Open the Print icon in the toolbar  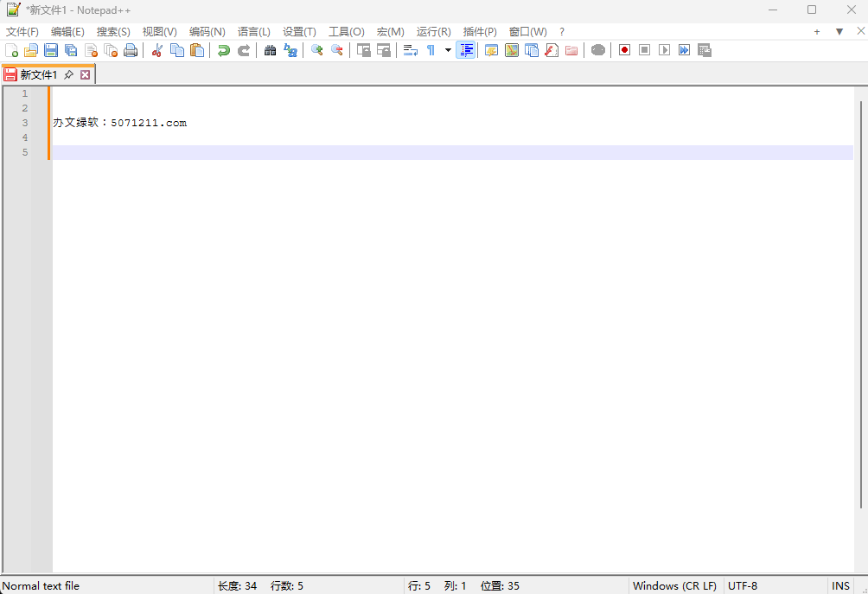pyautogui.click(x=131, y=50)
